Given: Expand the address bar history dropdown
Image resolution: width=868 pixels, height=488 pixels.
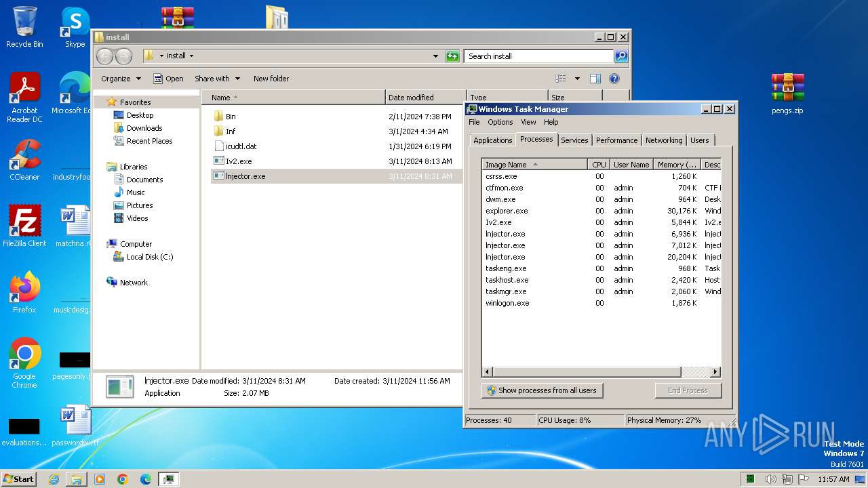Looking at the screenshot, I should pyautogui.click(x=435, y=56).
